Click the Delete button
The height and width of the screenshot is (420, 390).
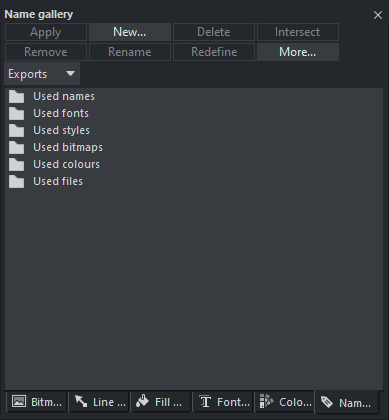214,32
